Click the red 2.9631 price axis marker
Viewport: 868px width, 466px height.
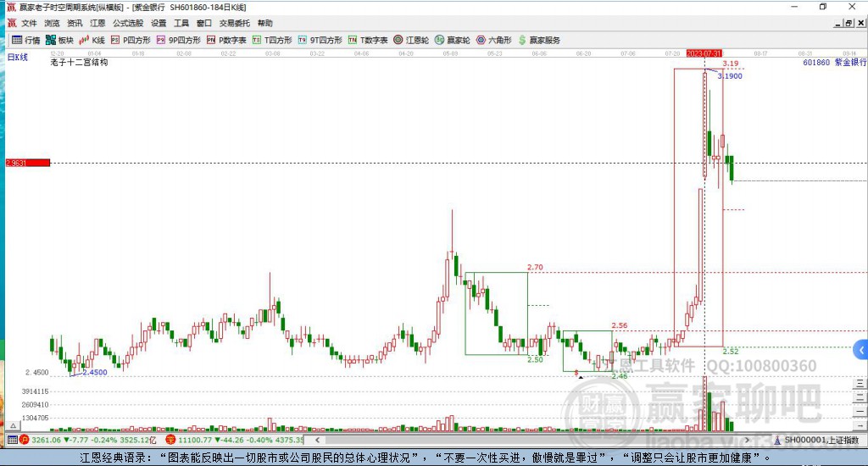(x=28, y=163)
